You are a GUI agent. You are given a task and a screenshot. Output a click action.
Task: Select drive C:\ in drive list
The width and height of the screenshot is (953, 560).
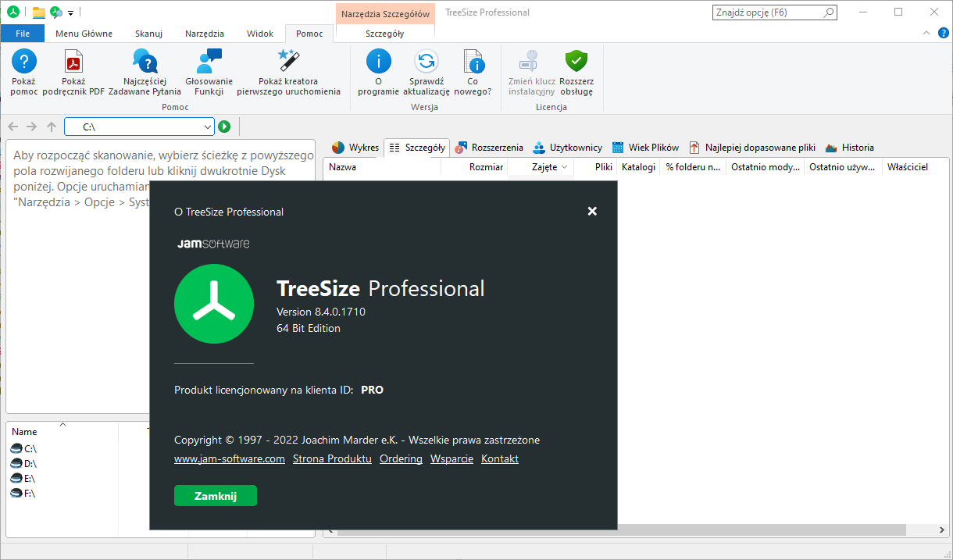(24, 449)
